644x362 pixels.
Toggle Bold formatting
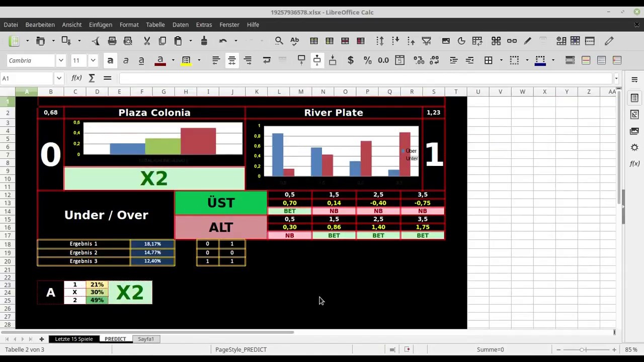tap(110, 60)
